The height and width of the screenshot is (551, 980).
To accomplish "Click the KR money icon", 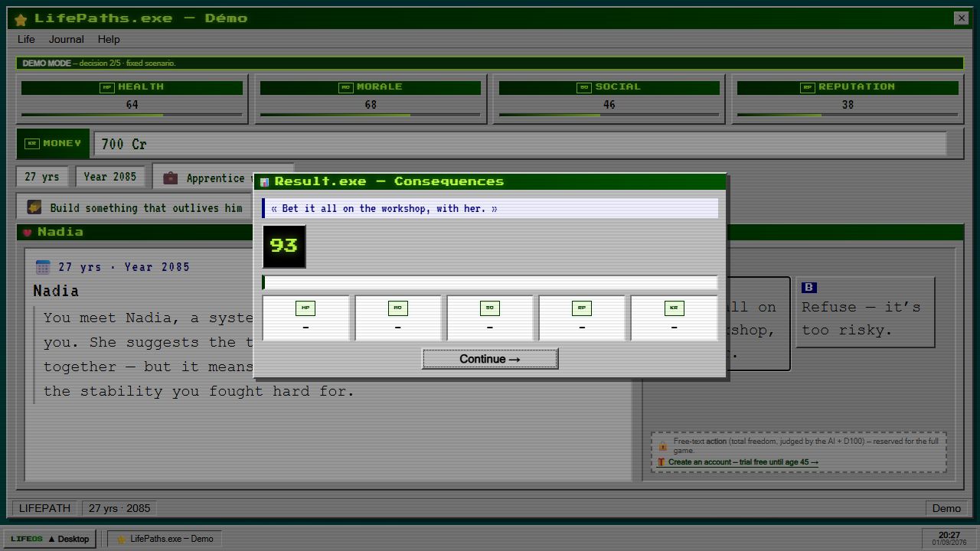I will pos(32,143).
